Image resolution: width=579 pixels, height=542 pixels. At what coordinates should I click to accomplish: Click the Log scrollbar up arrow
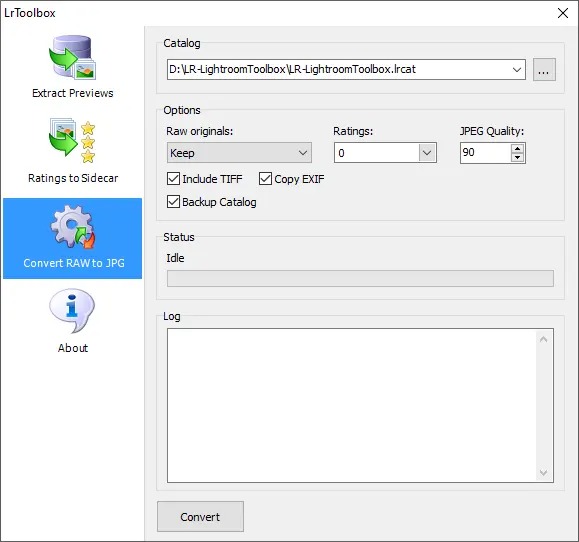click(543, 339)
